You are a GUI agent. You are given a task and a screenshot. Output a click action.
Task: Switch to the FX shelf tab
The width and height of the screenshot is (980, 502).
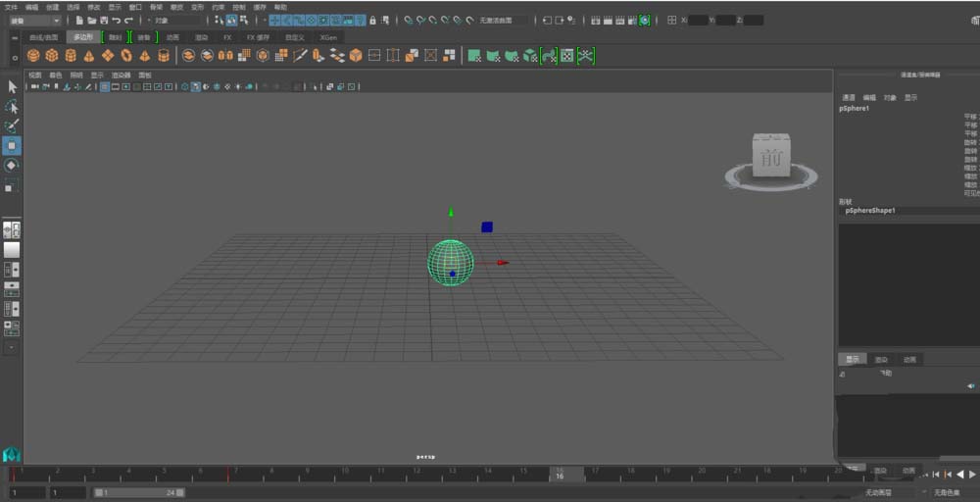(227, 37)
